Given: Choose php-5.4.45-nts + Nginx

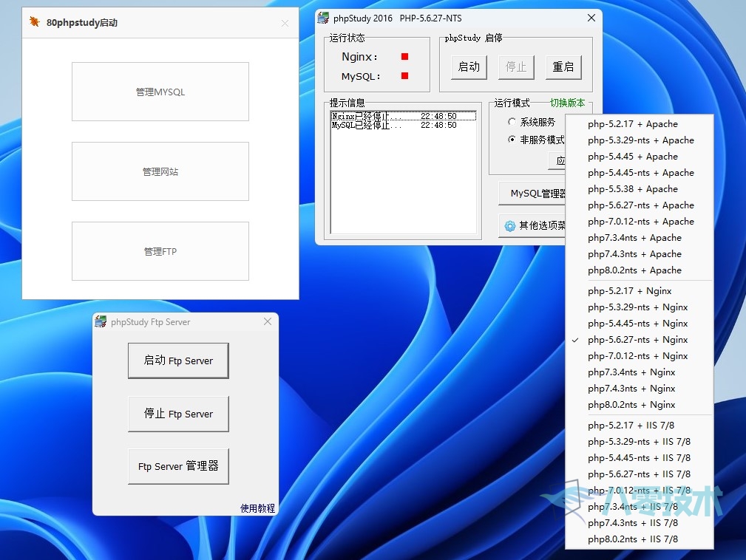Looking at the screenshot, I should tap(640, 324).
